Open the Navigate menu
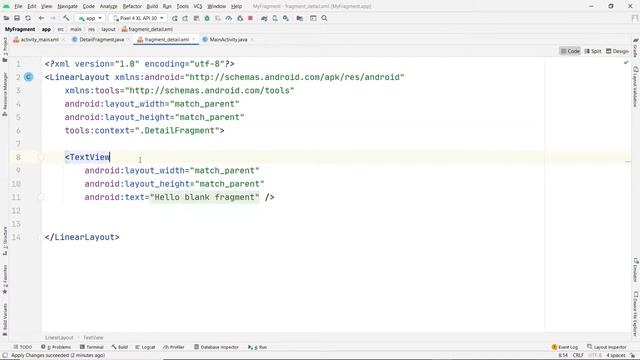The height and width of the screenshot is (360, 640). pyautogui.click(x=67, y=6)
